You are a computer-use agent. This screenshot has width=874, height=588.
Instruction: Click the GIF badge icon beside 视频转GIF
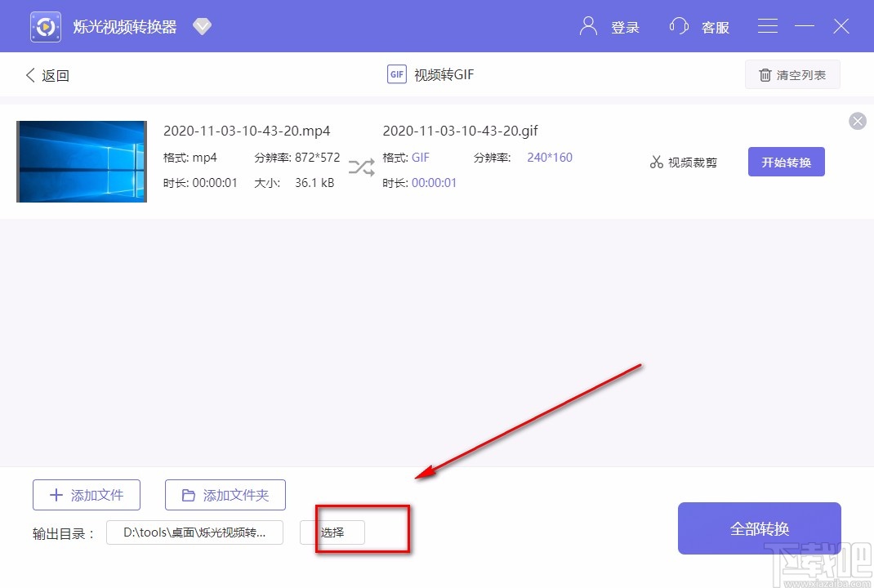point(396,73)
